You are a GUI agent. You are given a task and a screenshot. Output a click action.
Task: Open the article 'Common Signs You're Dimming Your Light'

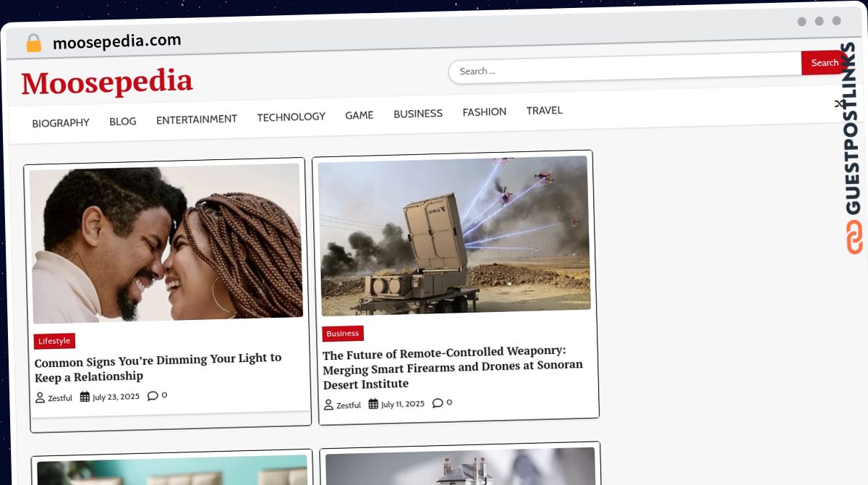158,367
